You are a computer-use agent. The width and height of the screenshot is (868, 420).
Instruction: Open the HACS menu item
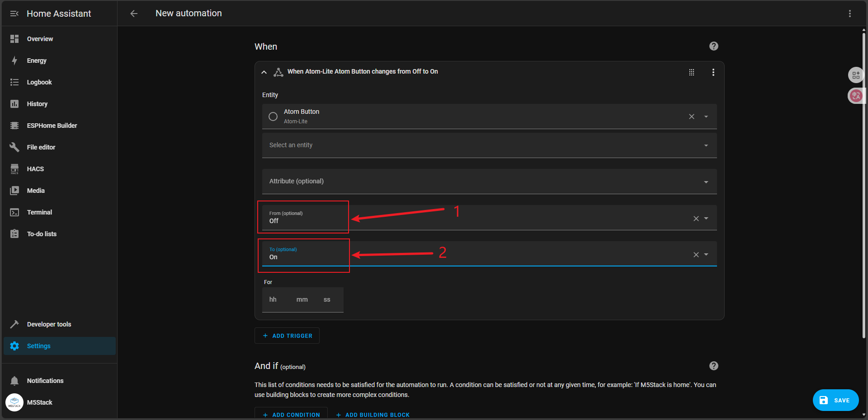pos(60,169)
